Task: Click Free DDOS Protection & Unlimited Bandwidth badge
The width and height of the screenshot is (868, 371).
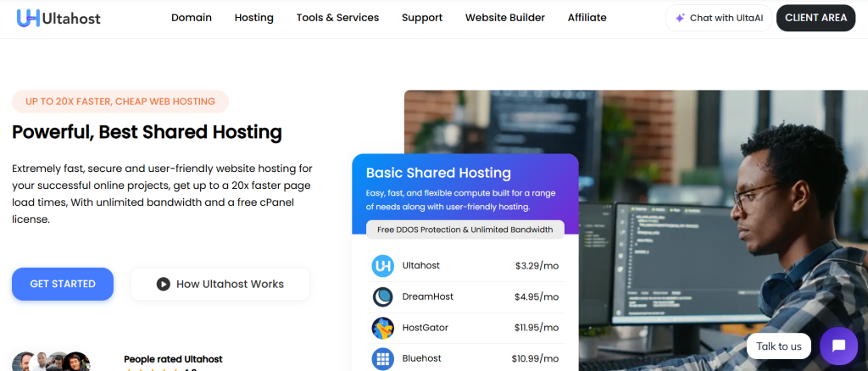Action: 465,230
